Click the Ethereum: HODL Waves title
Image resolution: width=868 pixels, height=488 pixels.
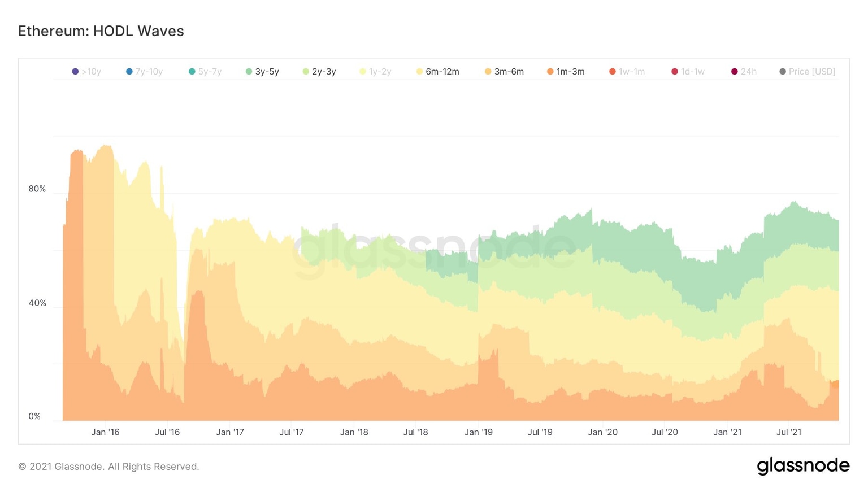101,31
